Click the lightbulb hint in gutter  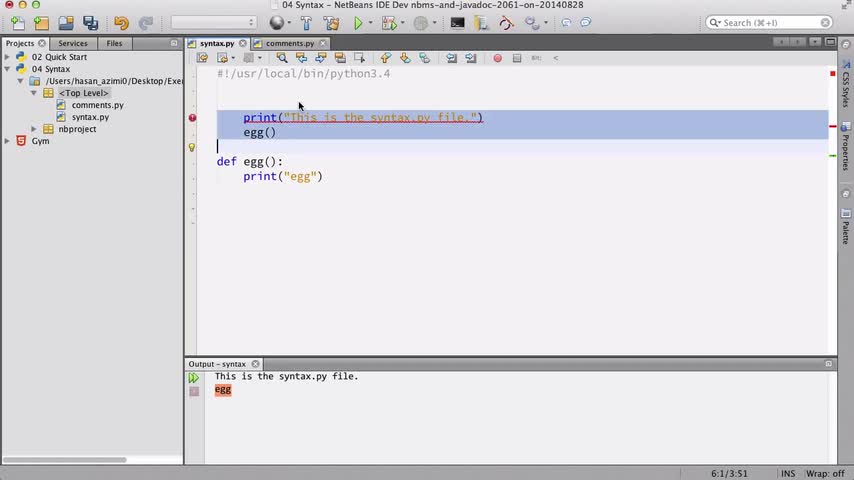(x=192, y=147)
